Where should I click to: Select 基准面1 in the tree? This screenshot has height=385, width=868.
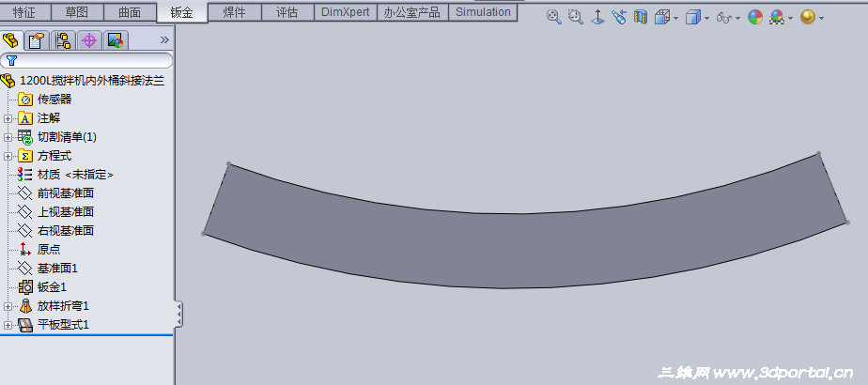coord(57,269)
